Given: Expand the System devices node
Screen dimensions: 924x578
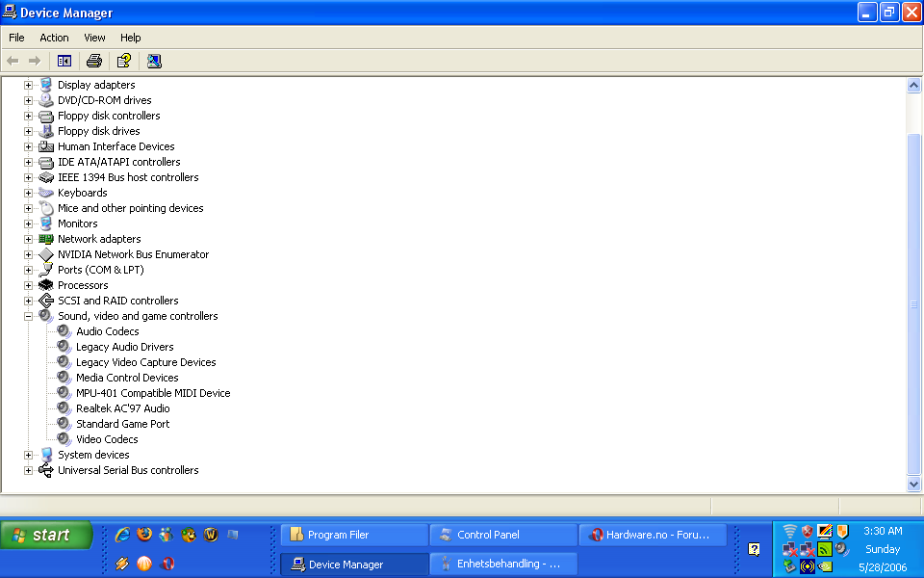Looking at the screenshot, I should [x=28, y=455].
